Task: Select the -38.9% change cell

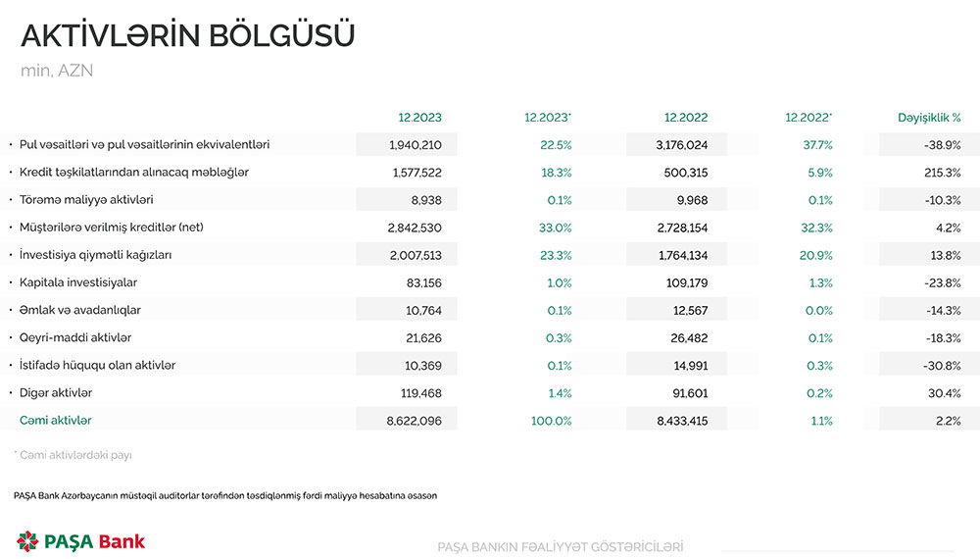Action: [941, 145]
